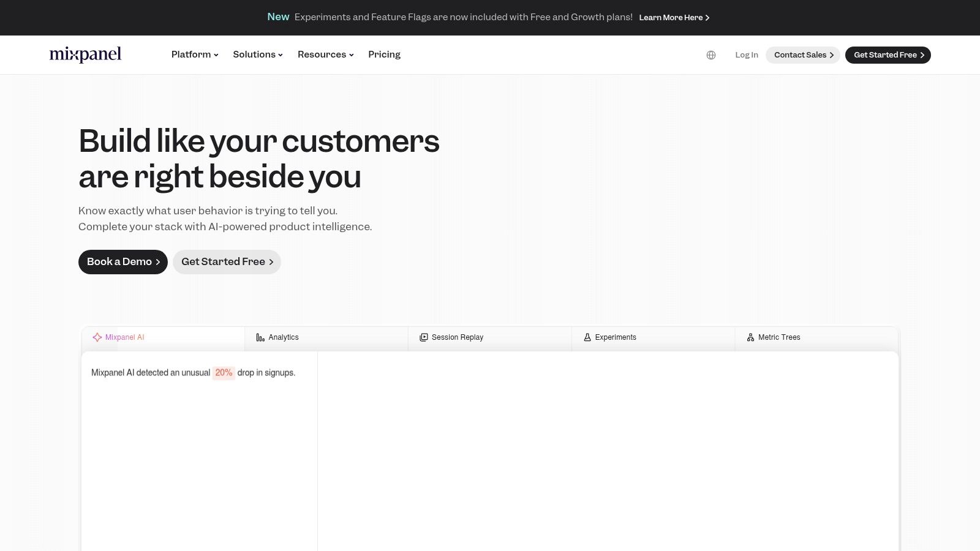Click the Analytics bar chart icon
The height and width of the screenshot is (551, 980).
260,337
